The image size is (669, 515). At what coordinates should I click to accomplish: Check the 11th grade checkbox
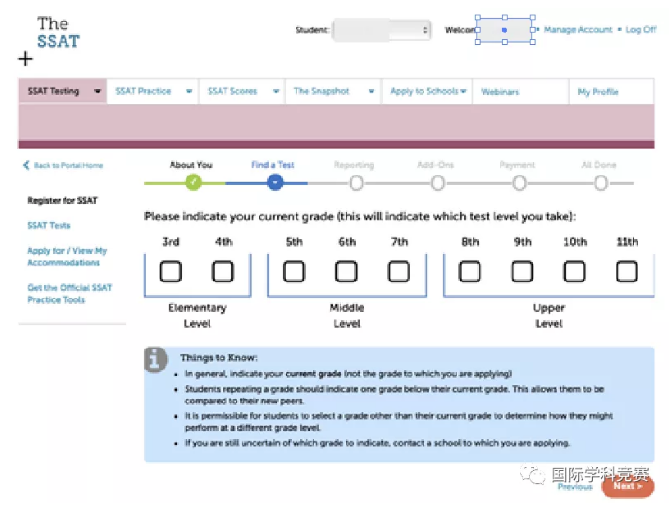627,271
